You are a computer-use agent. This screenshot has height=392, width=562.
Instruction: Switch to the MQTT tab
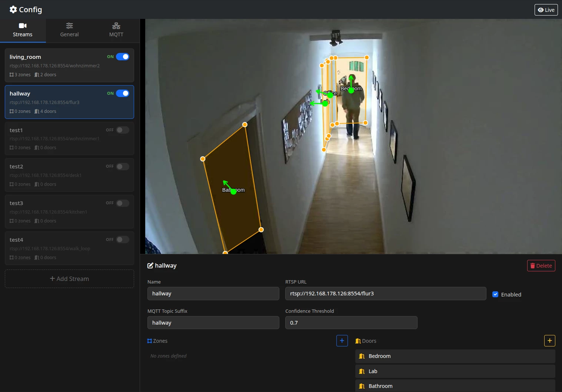(116, 30)
